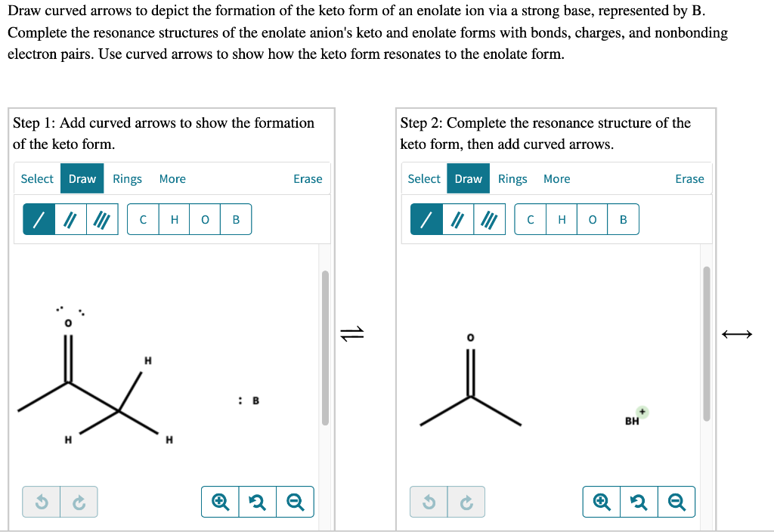Switch to Select tab in Step 2
The height and width of the screenshot is (532, 774).
click(423, 178)
